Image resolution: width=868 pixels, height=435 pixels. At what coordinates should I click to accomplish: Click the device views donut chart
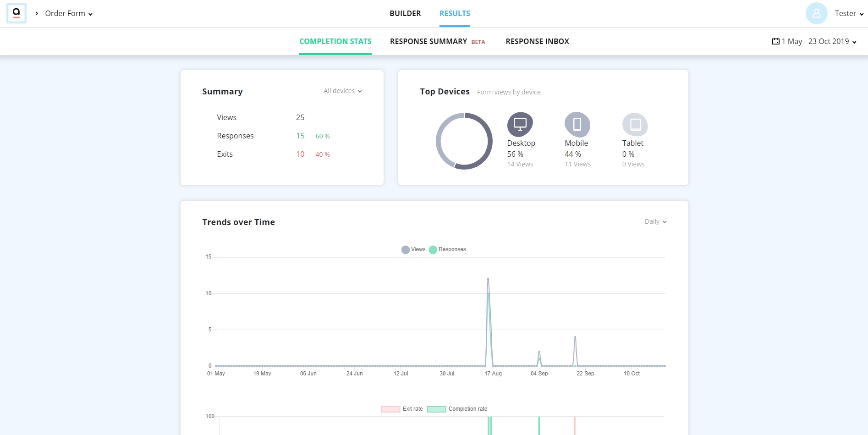pos(464,141)
